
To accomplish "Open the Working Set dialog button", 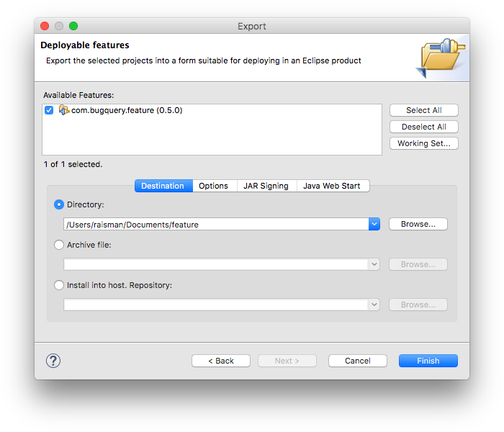I will pyautogui.click(x=424, y=143).
